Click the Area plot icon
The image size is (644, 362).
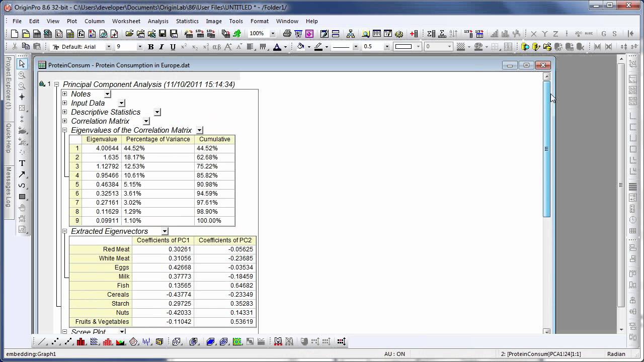coord(120,341)
